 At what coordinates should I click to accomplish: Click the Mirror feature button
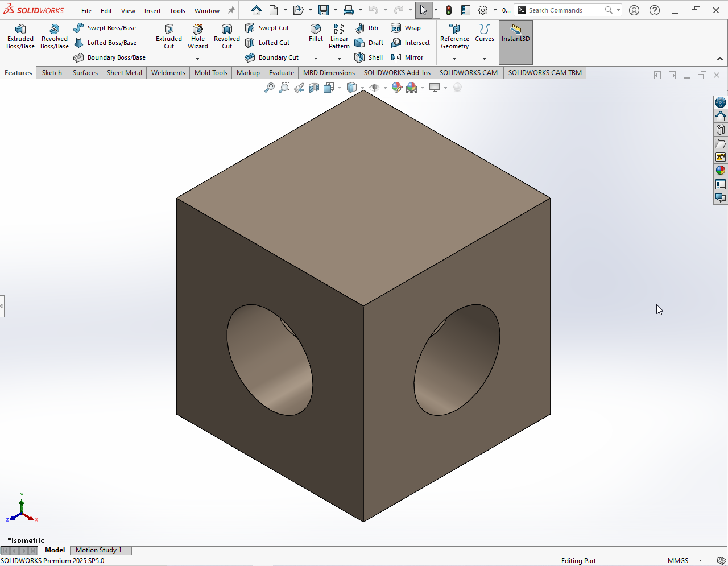(x=407, y=57)
